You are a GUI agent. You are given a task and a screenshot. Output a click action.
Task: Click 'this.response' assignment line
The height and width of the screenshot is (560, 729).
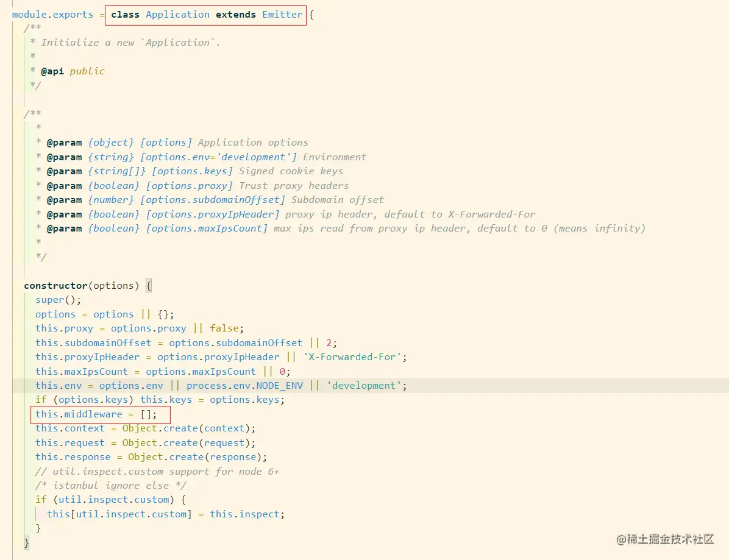151,457
